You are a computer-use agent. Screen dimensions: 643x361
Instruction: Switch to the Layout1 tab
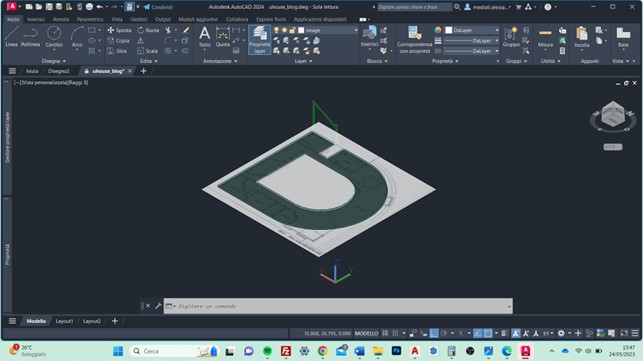64,321
